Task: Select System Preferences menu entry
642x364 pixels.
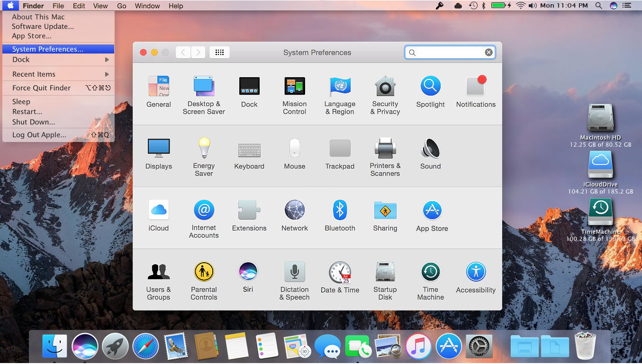Action: point(58,49)
